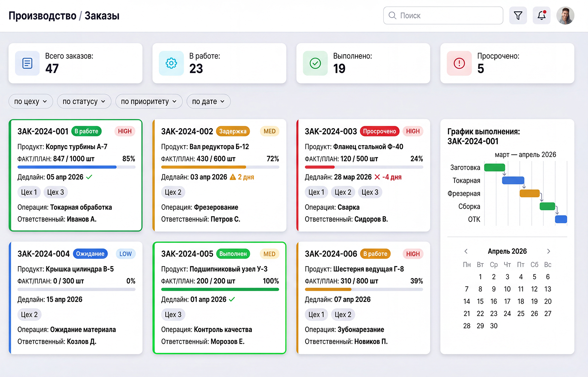Click the gear icon in "В работе" card
Viewport: 588px width, 377px height.
pos(171,63)
